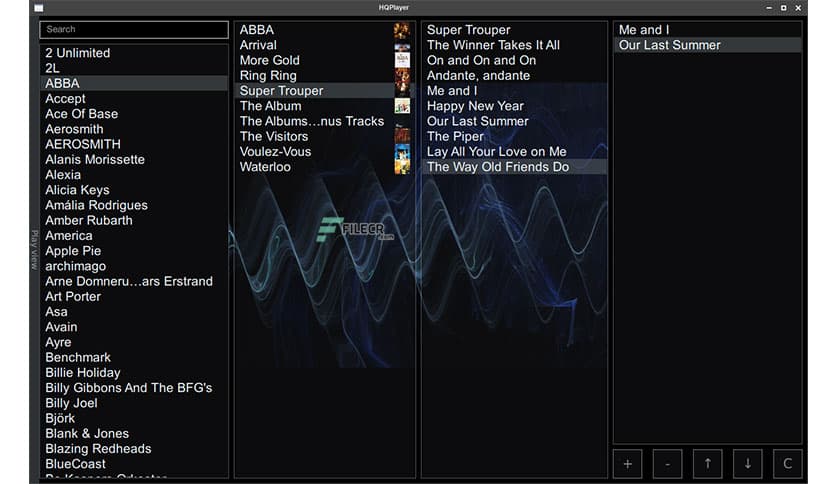The height and width of the screenshot is (484, 836).
Task: Click the Waterloo album cover thumbnail
Action: 402,167
